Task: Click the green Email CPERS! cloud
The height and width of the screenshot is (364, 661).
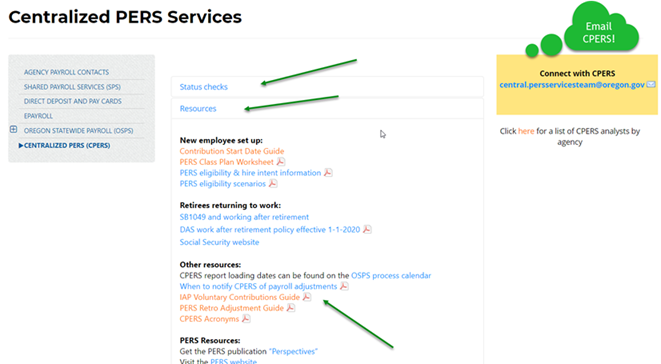Action: (601, 28)
